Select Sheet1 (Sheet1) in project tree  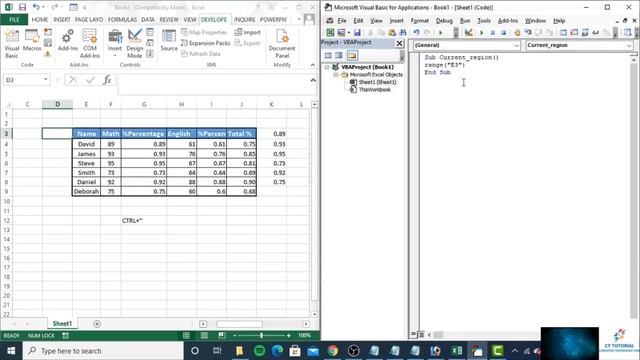(377, 82)
